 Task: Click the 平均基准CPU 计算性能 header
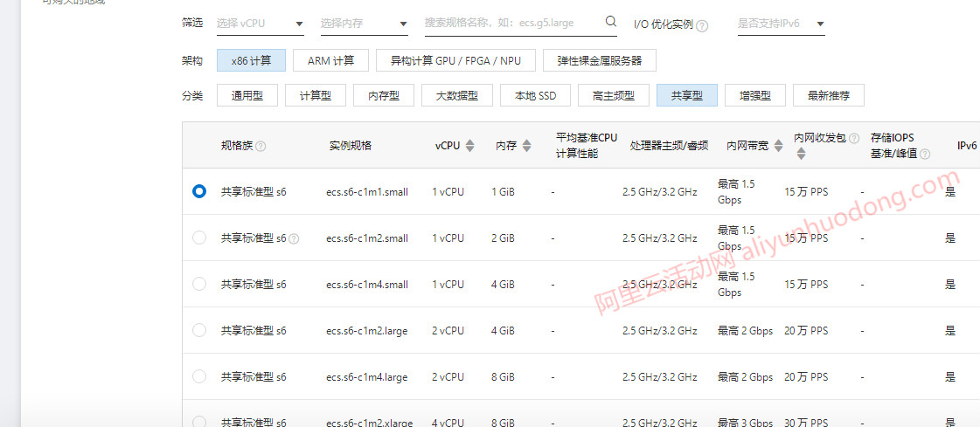(x=587, y=146)
